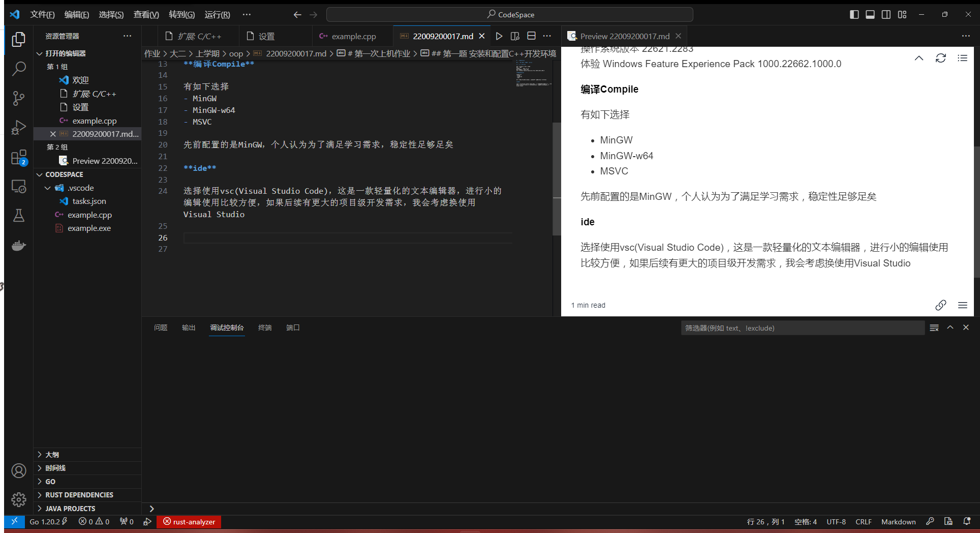Open the preview table of contents icon

(x=962, y=58)
